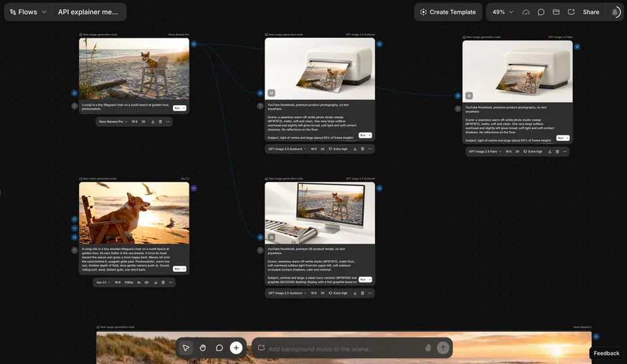This screenshot has width=627, height=364.
Task: Click 16:9 ratio on Nano Banana Pro toolbar
Action: (x=135, y=121)
